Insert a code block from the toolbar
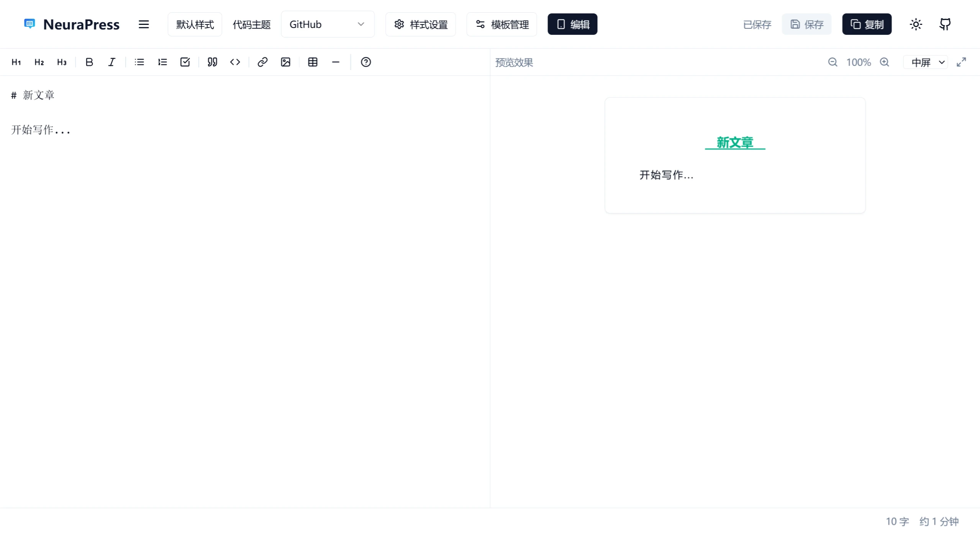 click(235, 62)
